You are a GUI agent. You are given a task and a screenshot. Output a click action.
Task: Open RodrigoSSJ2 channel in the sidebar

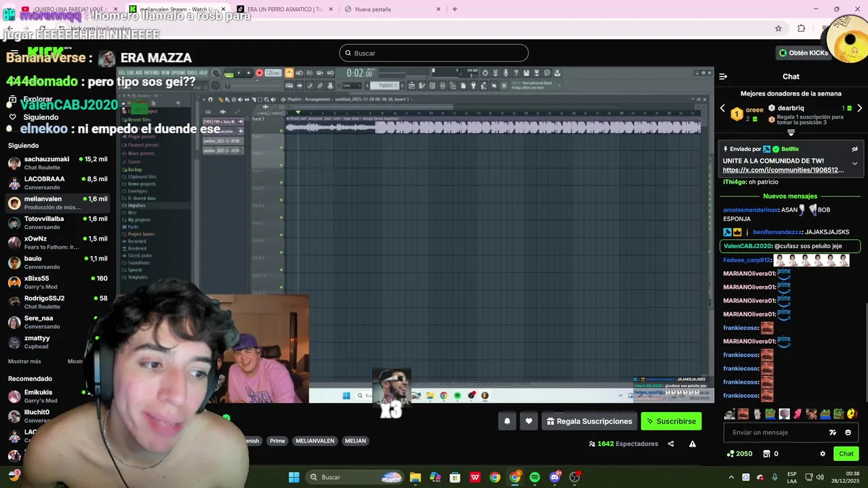58,302
